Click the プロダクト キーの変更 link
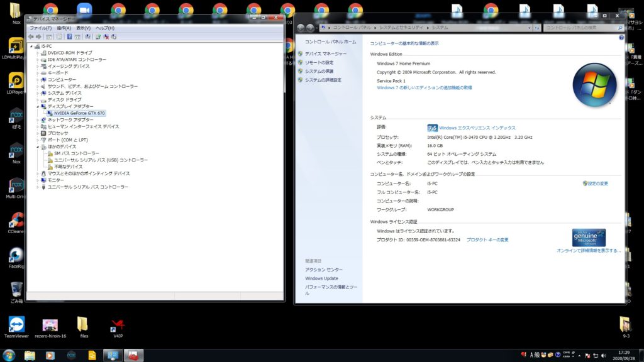This screenshot has height=362, width=644. [487, 239]
